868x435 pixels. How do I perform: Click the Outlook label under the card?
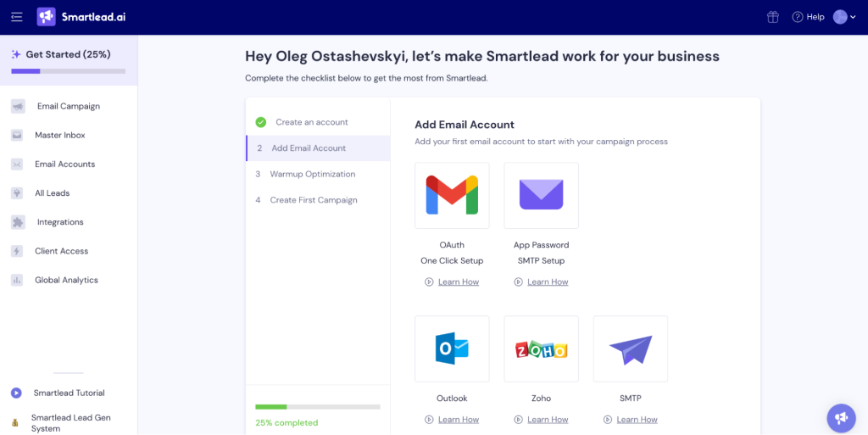click(452, 399)
